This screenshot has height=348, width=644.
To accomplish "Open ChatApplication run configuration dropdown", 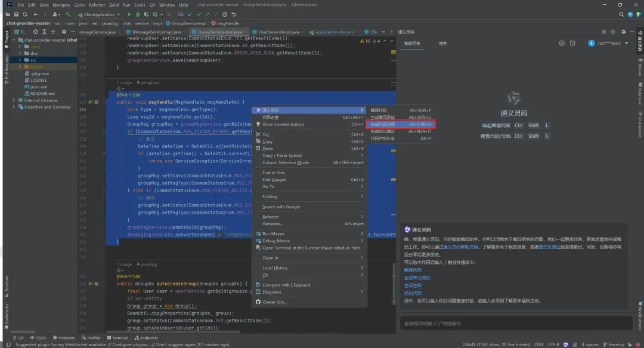I will tap(99, 14).
